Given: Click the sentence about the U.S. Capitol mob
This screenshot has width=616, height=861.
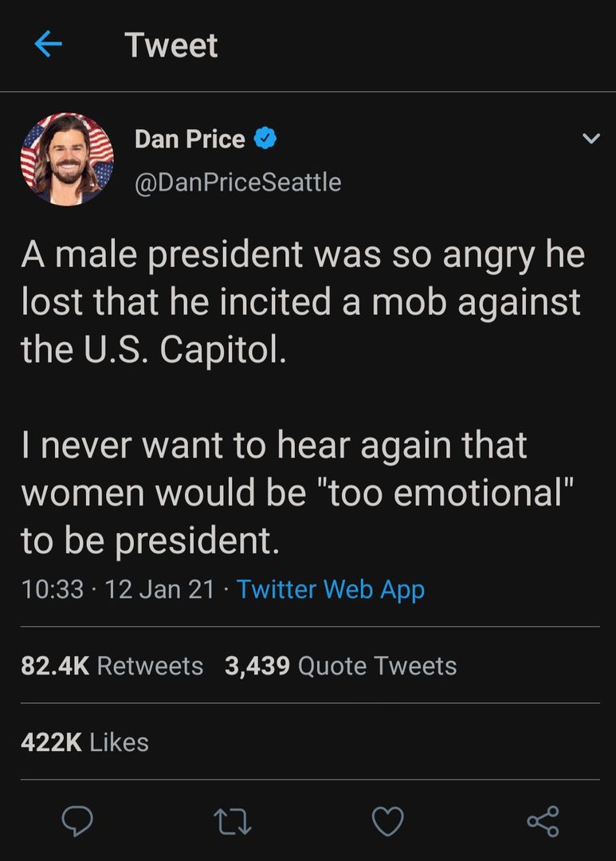Looking at the screenshot, I should point(301,303).
